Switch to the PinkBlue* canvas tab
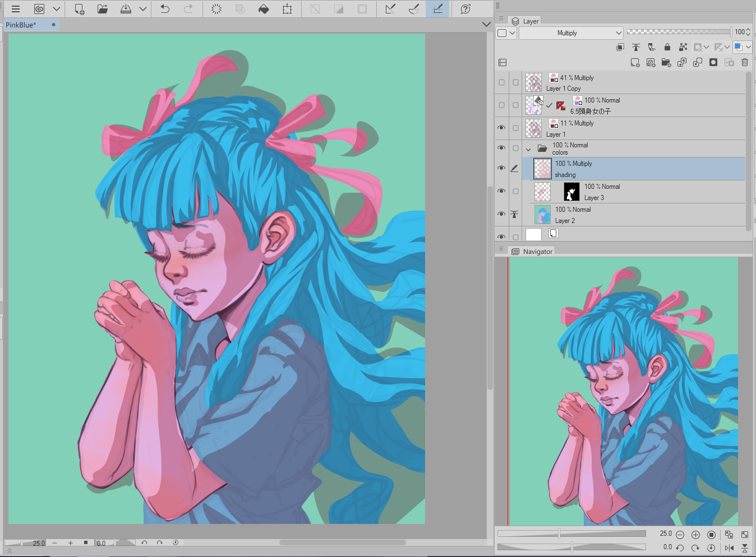 point(31,25)
